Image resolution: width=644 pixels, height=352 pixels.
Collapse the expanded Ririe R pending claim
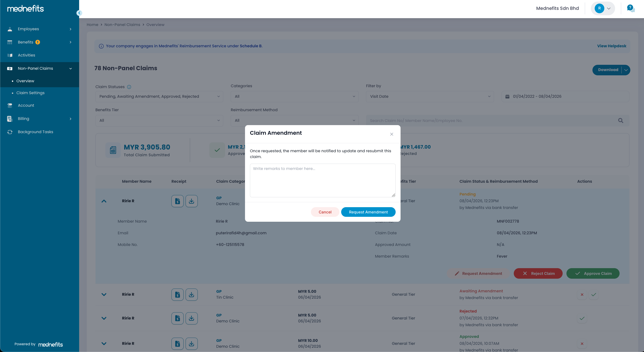[104, 201]
